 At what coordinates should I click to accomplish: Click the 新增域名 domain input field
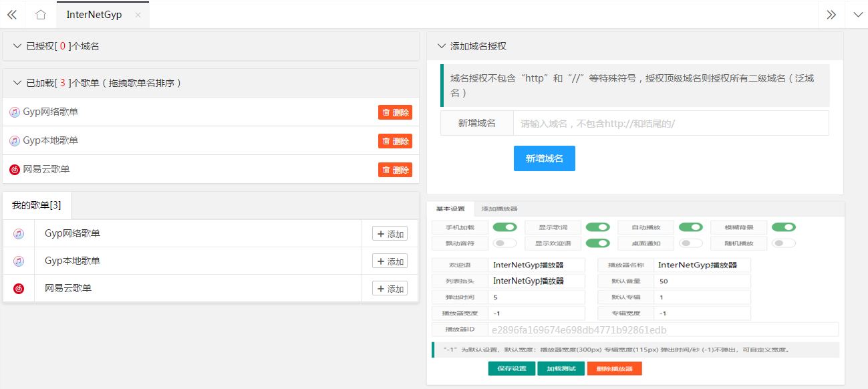(670, 124)
